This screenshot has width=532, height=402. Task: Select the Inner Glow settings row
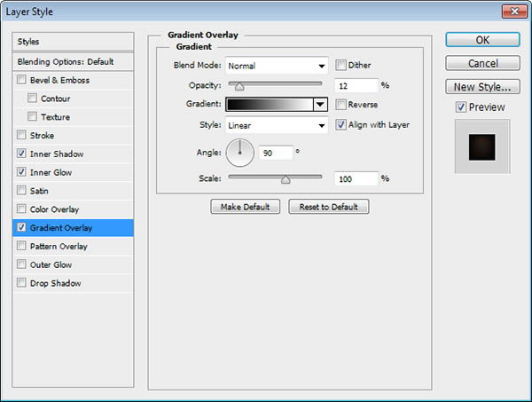pos(73,172)
